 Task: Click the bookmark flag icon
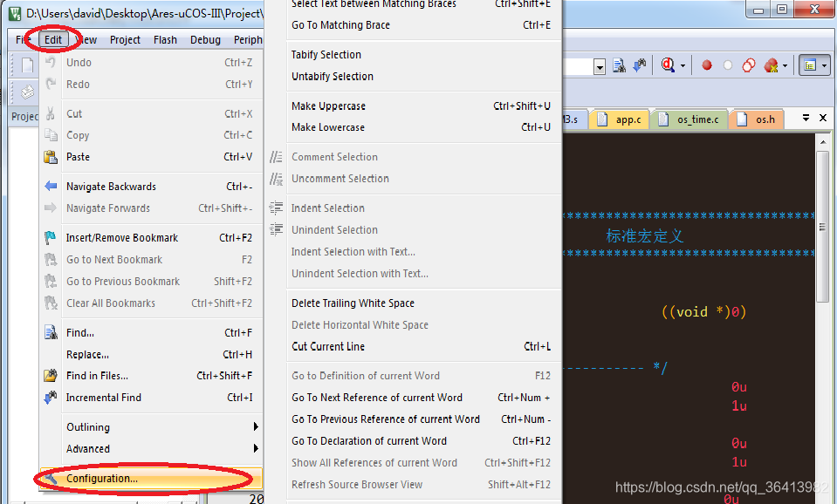click(50, 237)
